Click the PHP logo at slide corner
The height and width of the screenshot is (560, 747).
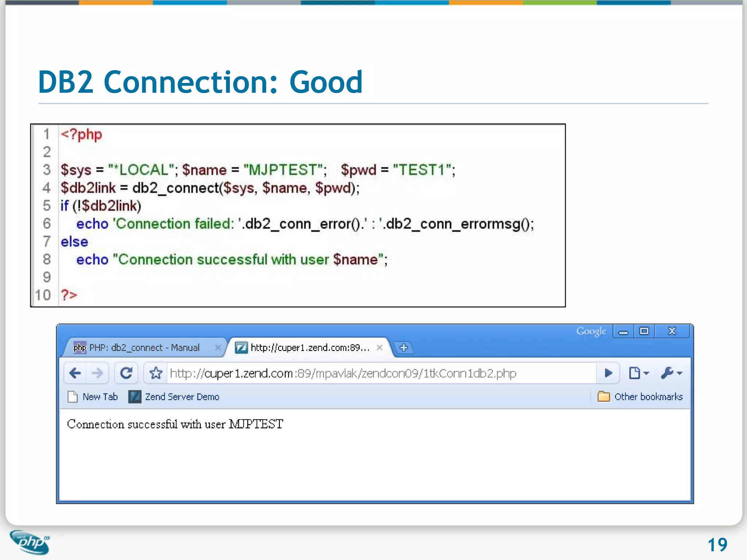[30, 542]
